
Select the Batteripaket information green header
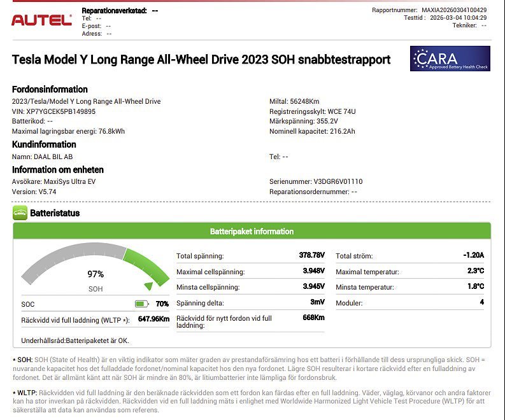(252, 232)
